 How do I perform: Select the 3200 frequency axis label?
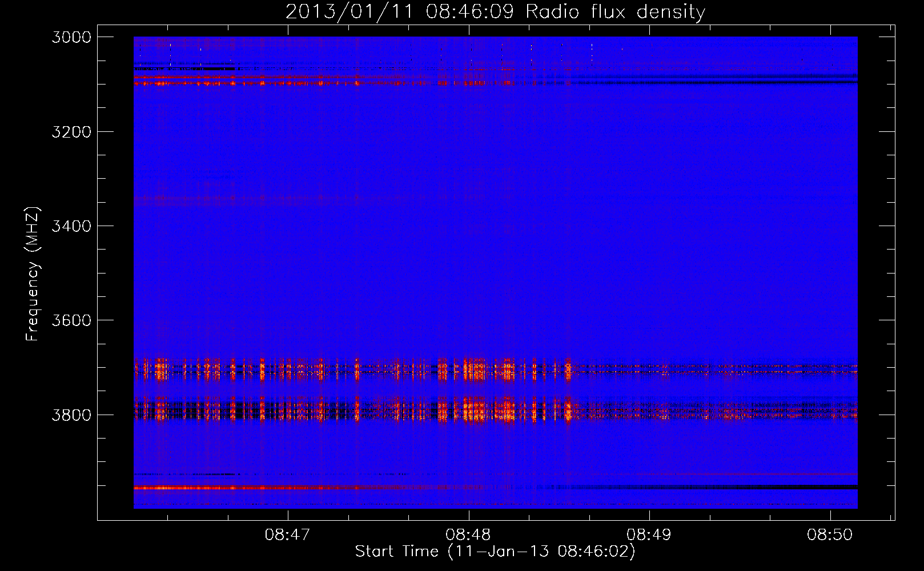click(71, 132)
